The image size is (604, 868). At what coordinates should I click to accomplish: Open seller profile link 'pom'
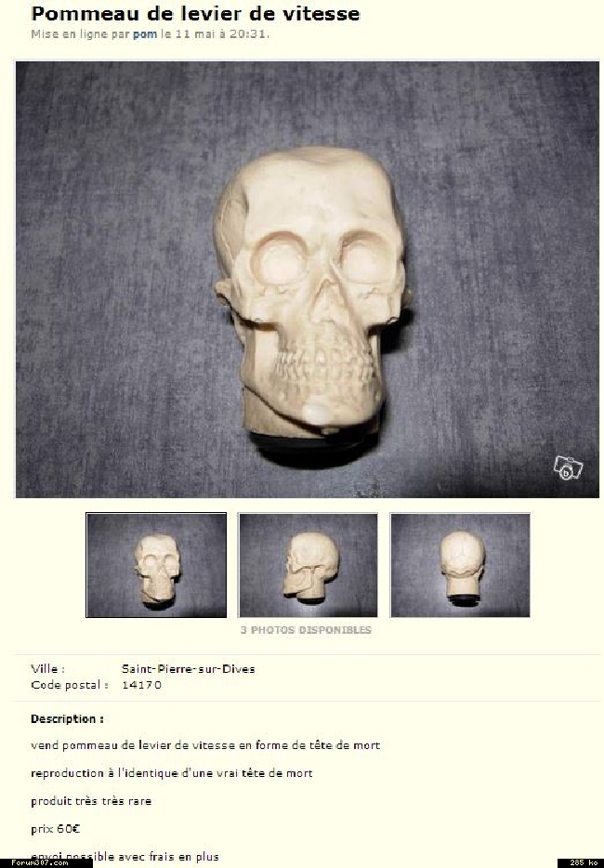[144, 33]
